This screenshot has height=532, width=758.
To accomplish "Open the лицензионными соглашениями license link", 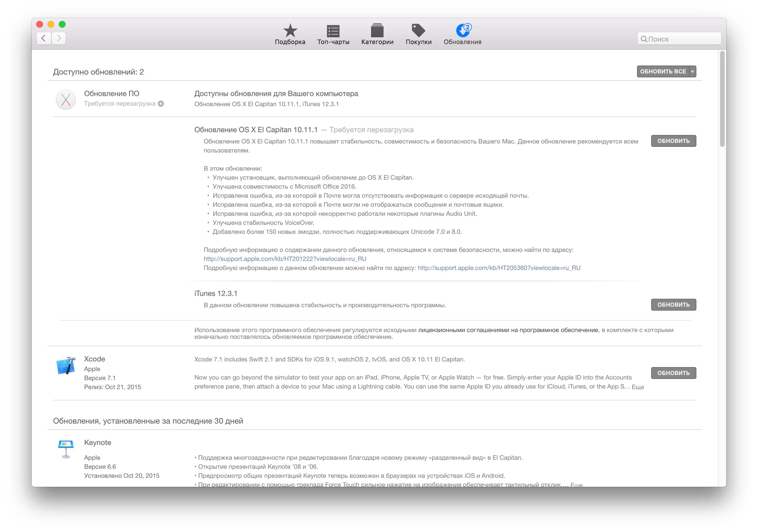I will tap(508, 330).
